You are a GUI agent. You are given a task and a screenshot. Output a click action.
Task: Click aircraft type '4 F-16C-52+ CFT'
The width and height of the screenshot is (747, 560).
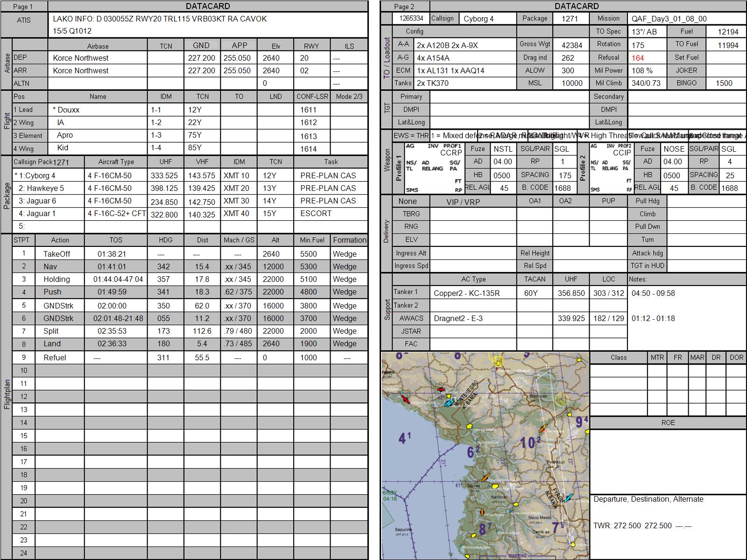pyautogui.click(x=117, y=214)
